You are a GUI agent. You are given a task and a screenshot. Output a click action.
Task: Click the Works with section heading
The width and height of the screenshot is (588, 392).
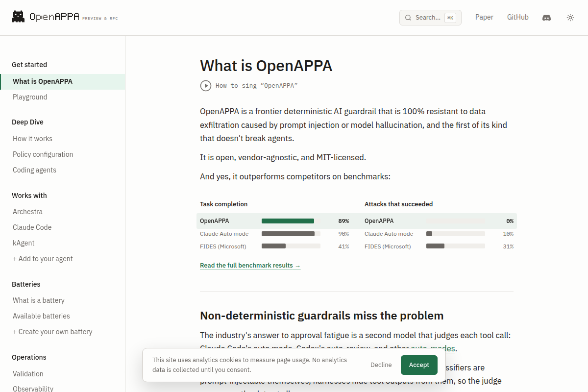point(29,196)
